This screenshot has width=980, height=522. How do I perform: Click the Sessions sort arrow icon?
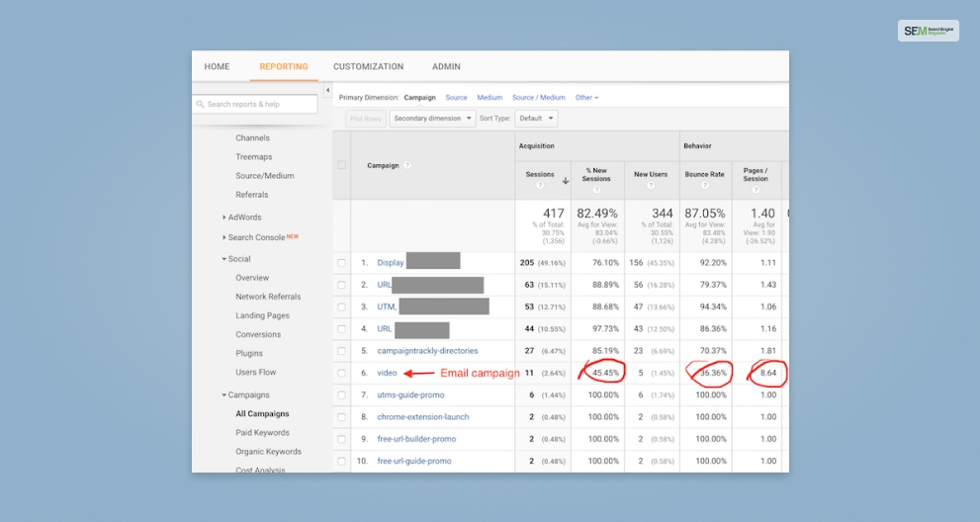click(x=566, y=181)
